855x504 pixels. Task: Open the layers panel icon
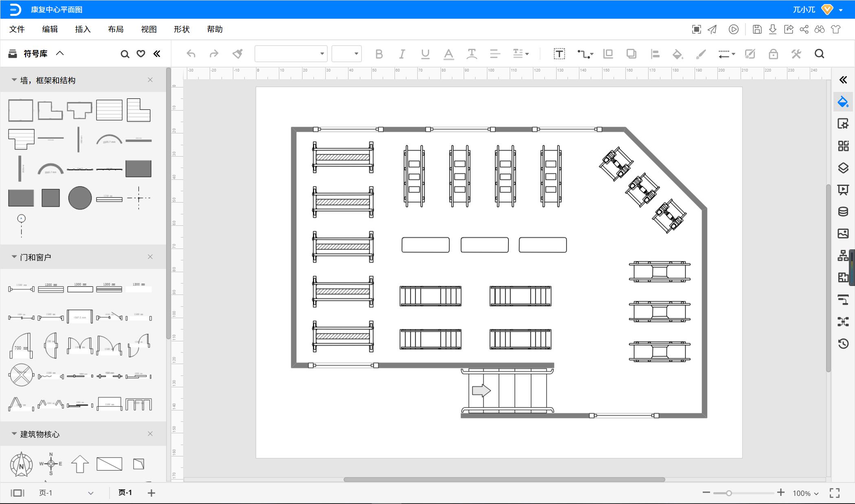843,168
